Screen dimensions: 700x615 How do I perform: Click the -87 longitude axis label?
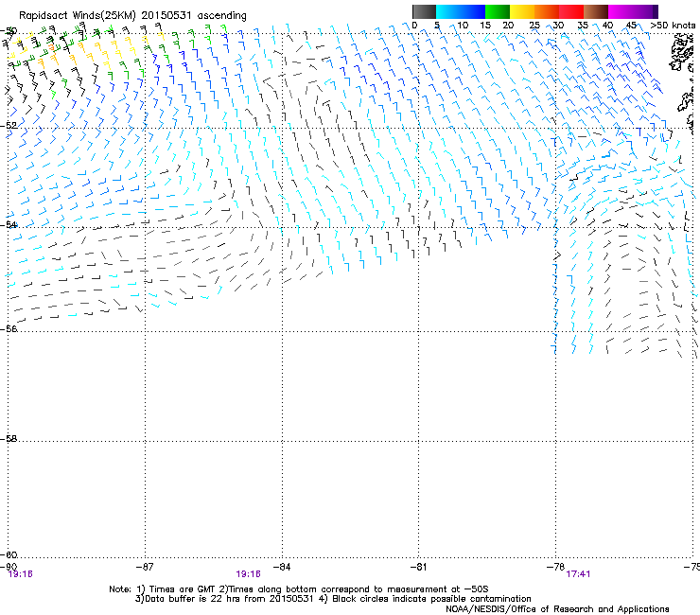pos(145,567)
